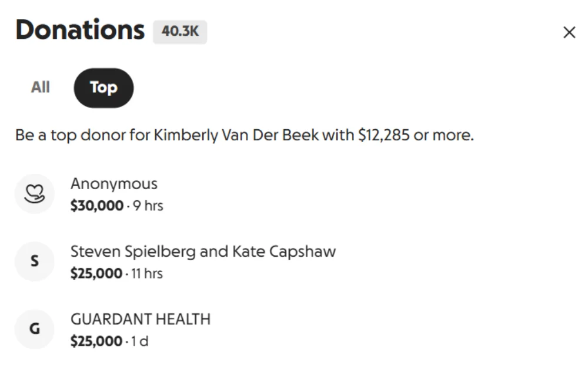
Task: Click the $12,285 top donor threshold
Action: click(x=383, y=136)
